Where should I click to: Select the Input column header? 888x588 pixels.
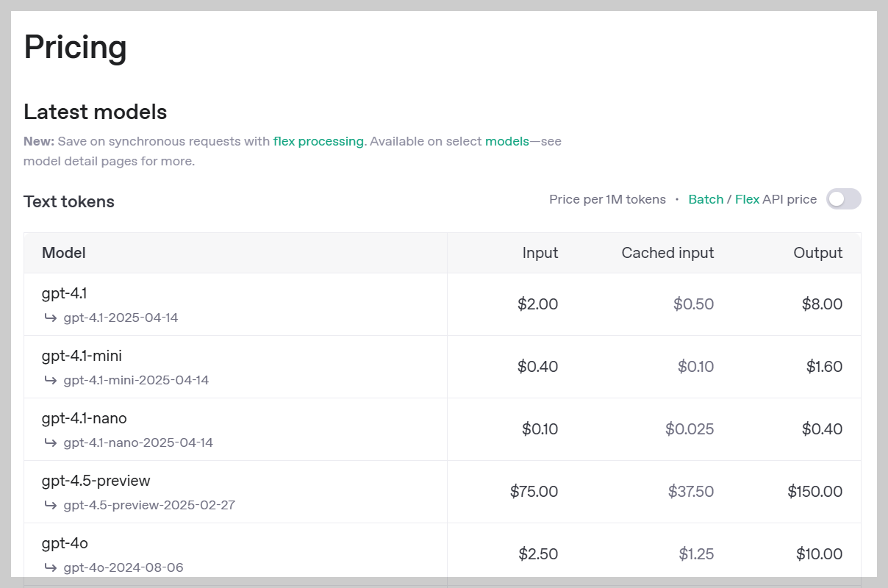click(x=540, y=253)
